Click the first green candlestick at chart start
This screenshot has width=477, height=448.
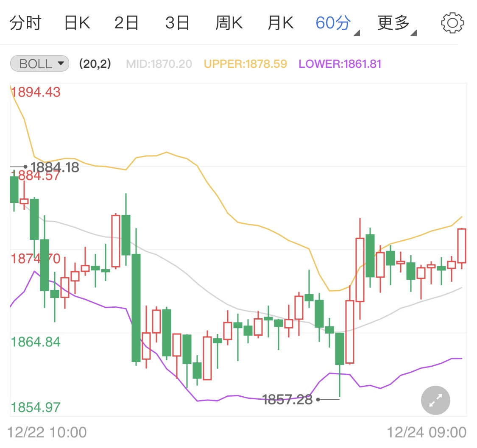tap(14, 189)
